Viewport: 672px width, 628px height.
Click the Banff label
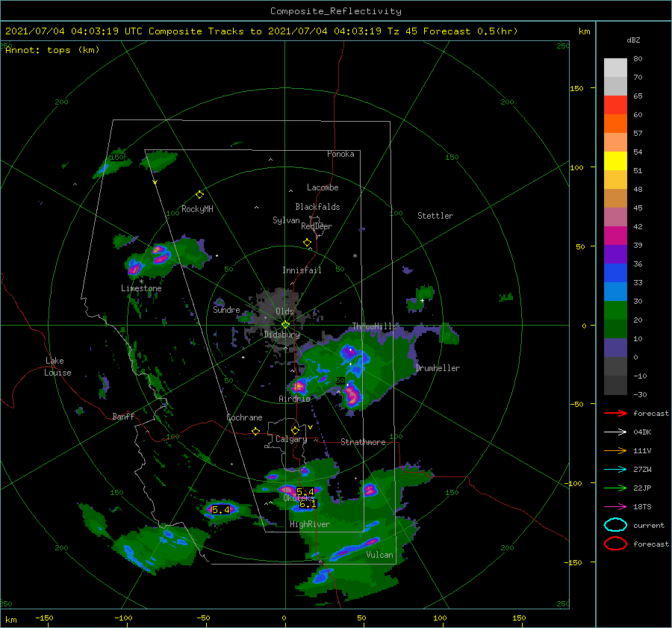[123, 416]
